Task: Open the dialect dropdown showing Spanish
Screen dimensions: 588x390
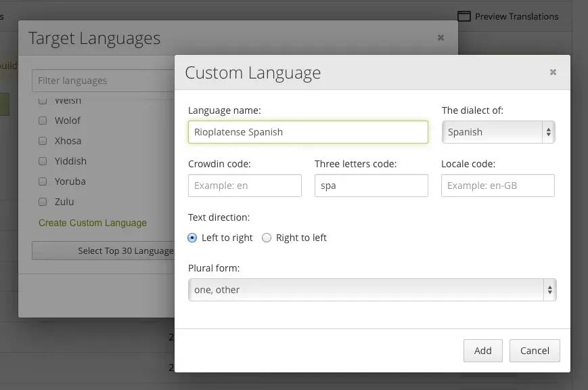Action: [498, 132]
